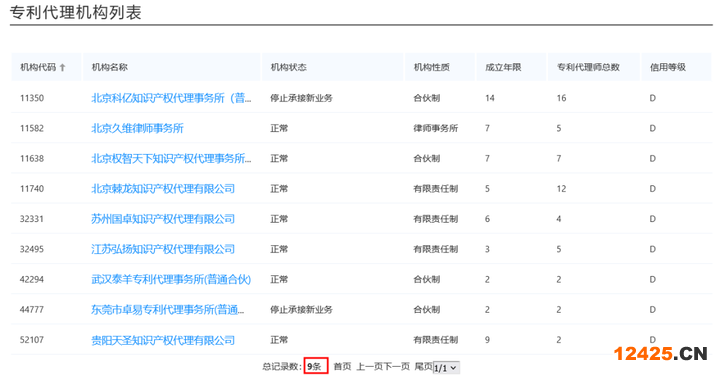
Task: Select agency code 52107 cell
Action: [x=32, y=340]
